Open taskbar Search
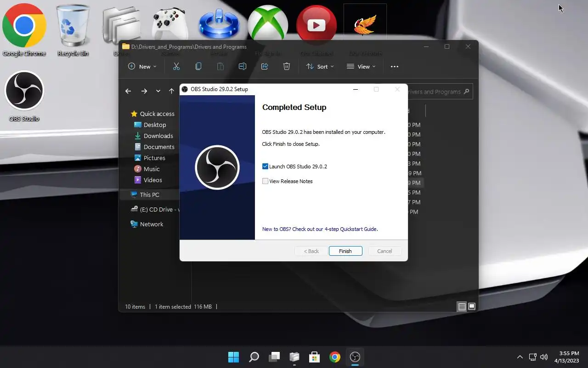Screen dimensions: 588x368 pos(254,357)
